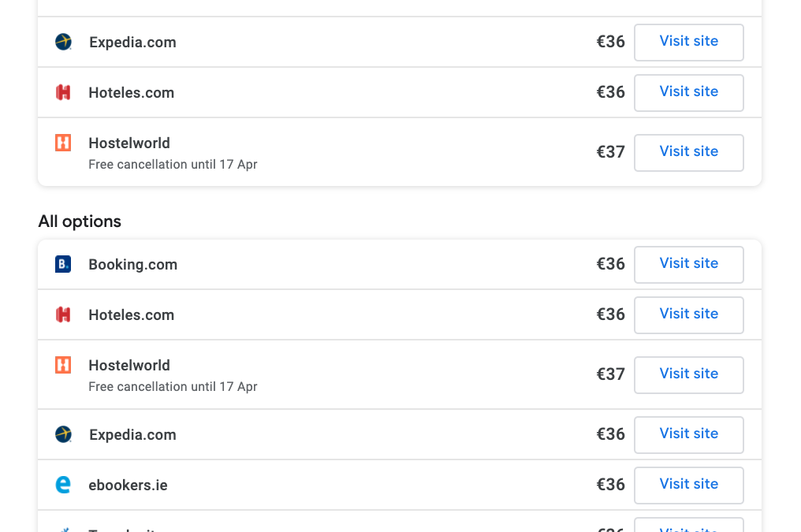Select Hostelworld free cancellation text in All options
801x532 pixels.
coord(173,386)
